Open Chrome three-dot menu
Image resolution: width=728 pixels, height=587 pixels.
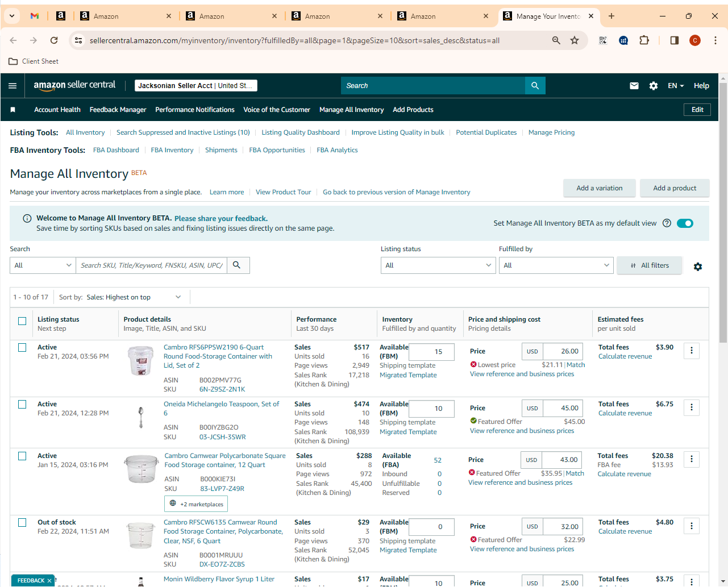(715, 40)
